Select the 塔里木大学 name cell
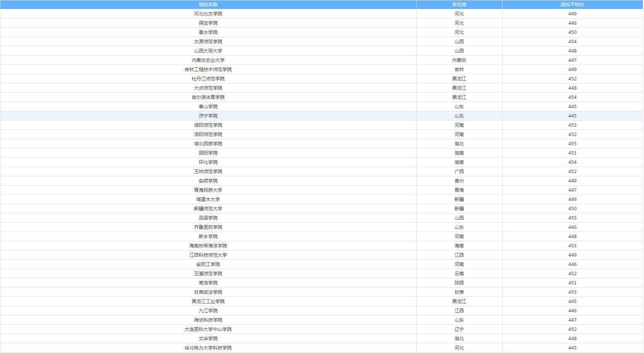The width and height of the screenshot is (644, 353). [208, 200]
